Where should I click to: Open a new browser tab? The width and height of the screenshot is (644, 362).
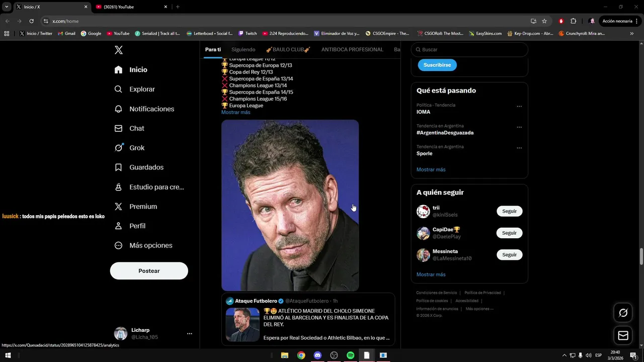tap(178, 7)
